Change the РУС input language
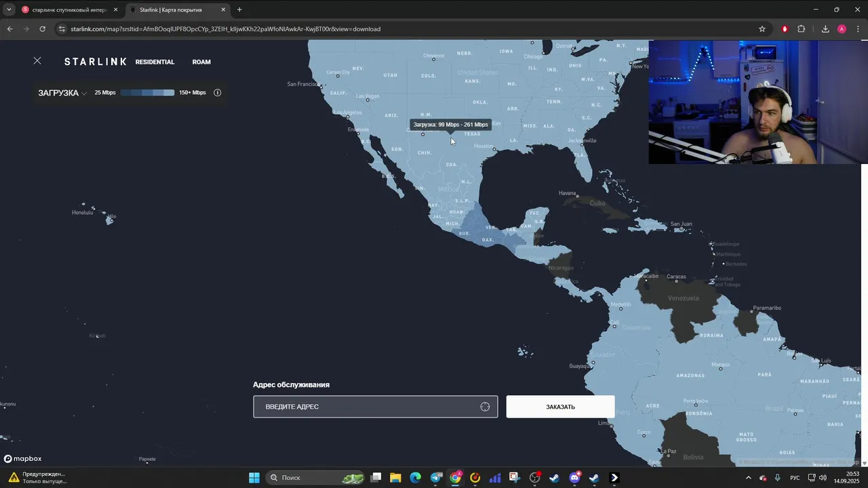868x488 pixels. [795, 478]
